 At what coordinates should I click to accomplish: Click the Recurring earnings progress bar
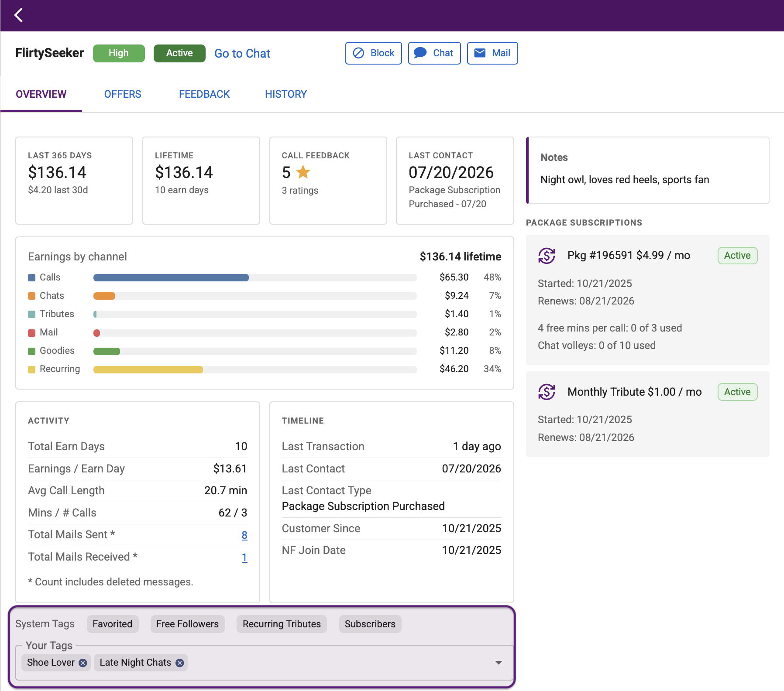255,369
